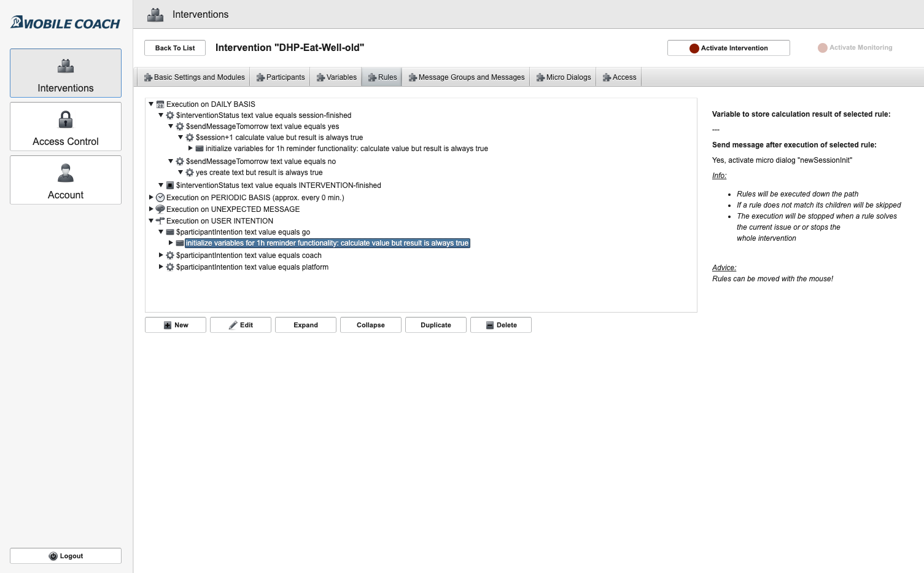The width and height of the screenshot is (924, 573).
Task: Click the signpost icon for USER INTENTION
Action: [x=160, y=221]
